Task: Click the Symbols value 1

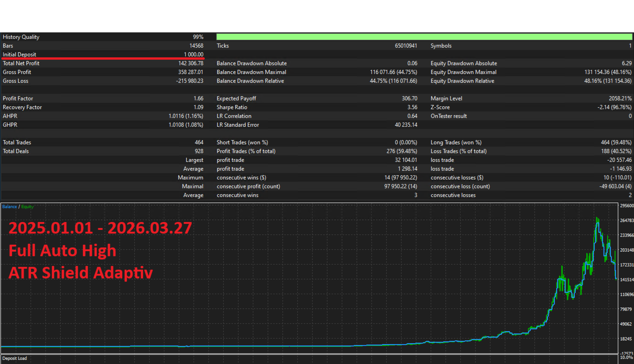Action: [630, 46]
